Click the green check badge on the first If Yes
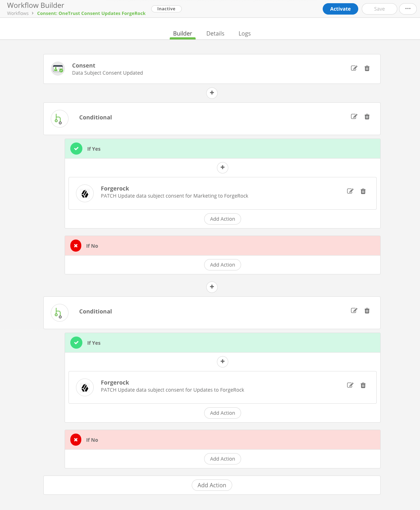This screenshot has width=420, height=510. click(x=76, y=149)
